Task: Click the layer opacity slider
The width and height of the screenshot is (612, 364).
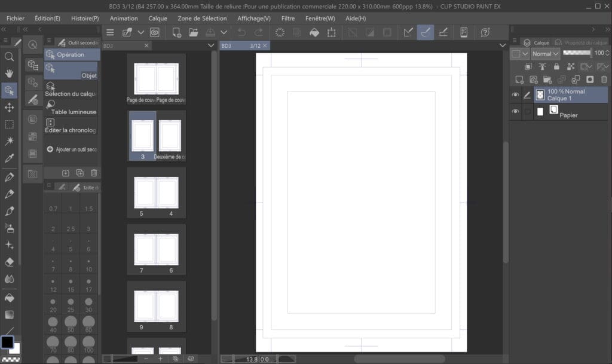Action: 577,53
